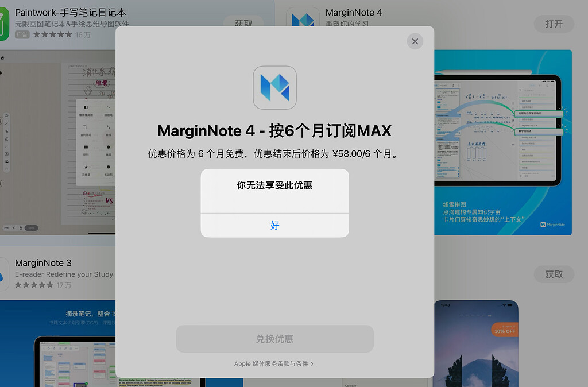Select the pixel eraser tool in Paintwork
This screenshot has height=387, width=588.
(x=87, y=107)
